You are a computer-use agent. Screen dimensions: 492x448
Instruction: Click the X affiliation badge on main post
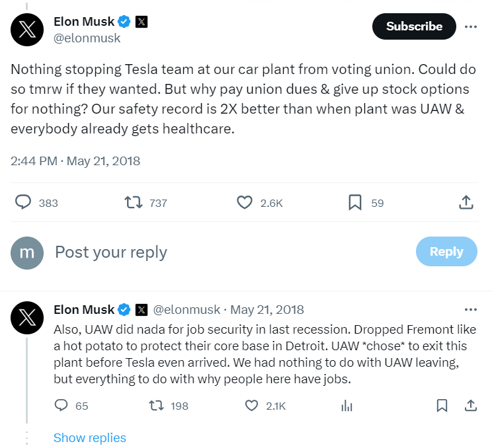(x=142, y=22)
